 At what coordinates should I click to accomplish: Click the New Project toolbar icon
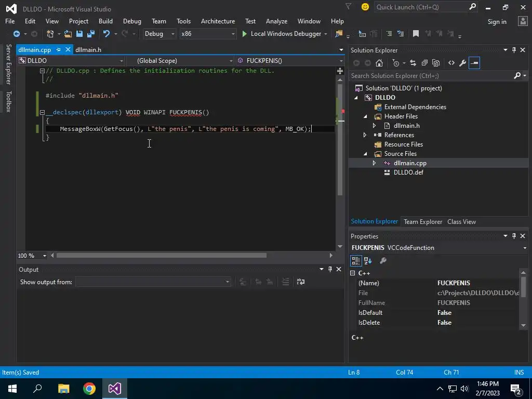pos(50,34)
